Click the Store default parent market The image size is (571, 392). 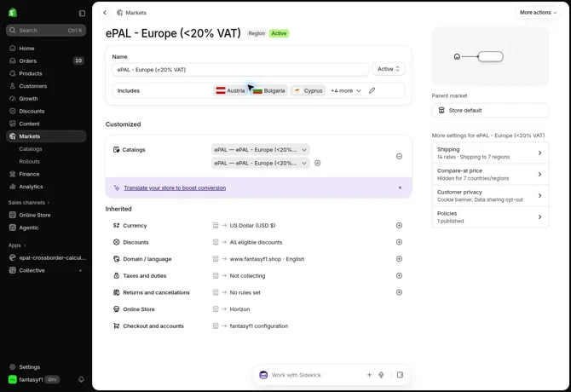490,110
